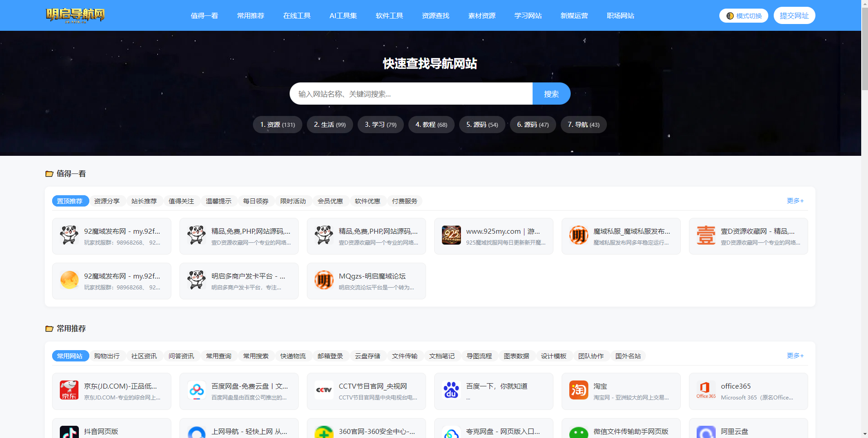Click the page vertical scrollbar thumb
This screenshot has width=868, height=438.
[x=864, y=49]
